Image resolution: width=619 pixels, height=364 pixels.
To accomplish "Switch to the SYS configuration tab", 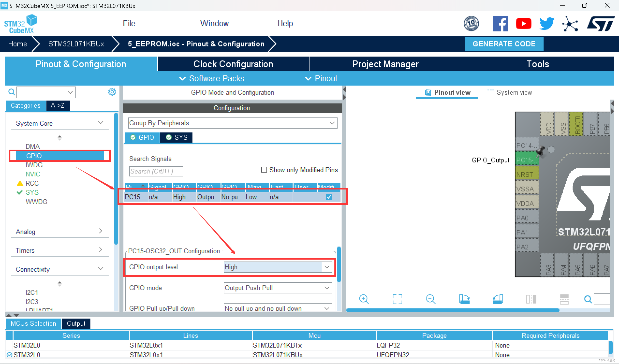I will (x=176, y=137).
